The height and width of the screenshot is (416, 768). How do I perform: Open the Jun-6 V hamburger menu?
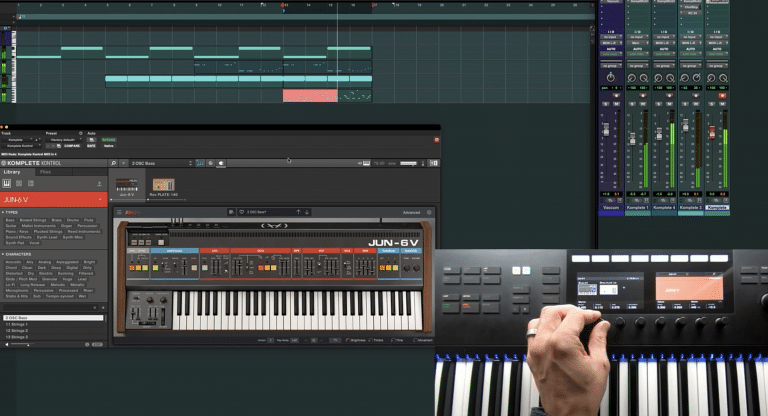click(119, 212)
